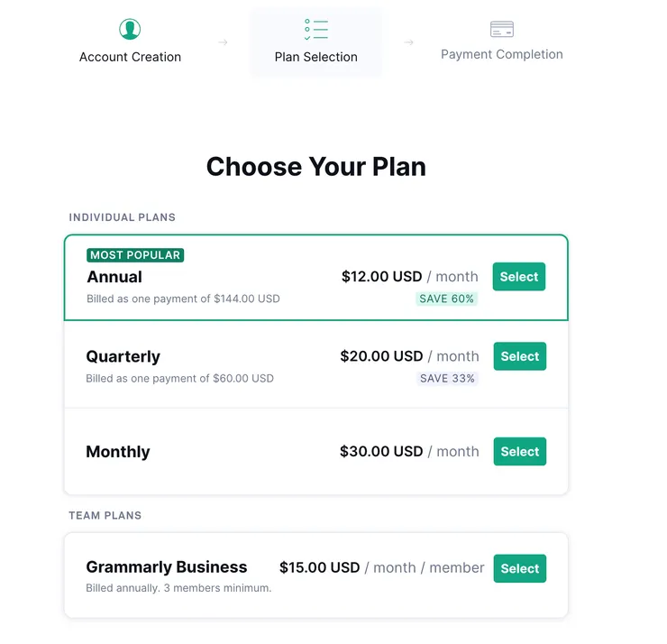Go to the Account Creation step

pyautogui.click(x=130, y=57)
